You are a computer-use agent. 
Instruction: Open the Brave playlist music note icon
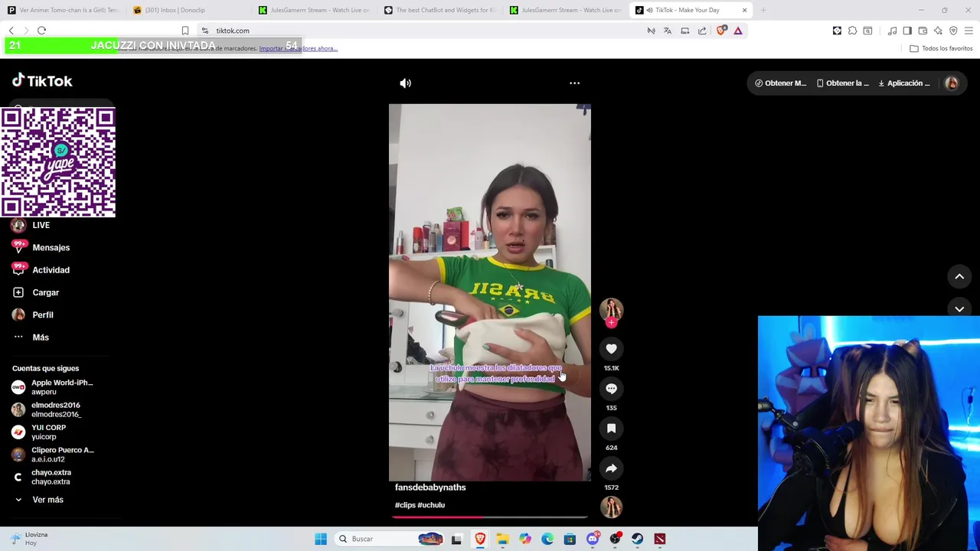[x=892, y=31]
